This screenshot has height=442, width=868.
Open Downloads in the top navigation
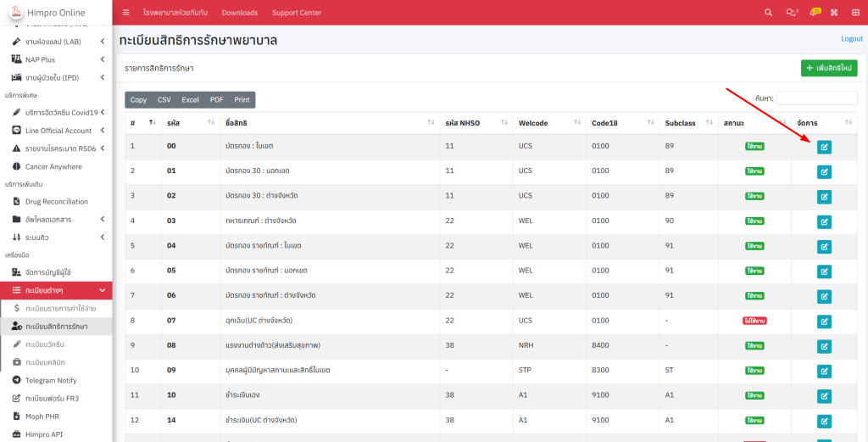240,13
